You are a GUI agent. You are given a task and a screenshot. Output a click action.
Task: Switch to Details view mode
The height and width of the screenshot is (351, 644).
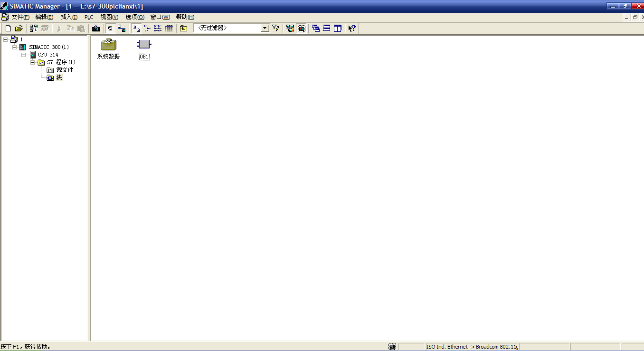(x=169, y=28)
